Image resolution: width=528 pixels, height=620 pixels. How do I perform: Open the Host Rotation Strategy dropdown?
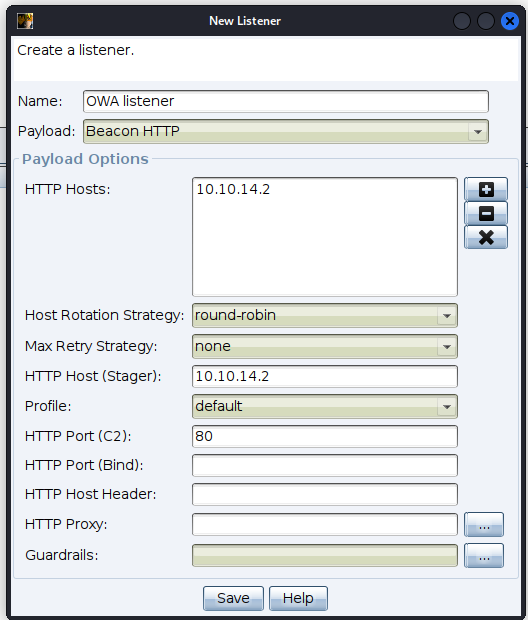pos(325,316)
